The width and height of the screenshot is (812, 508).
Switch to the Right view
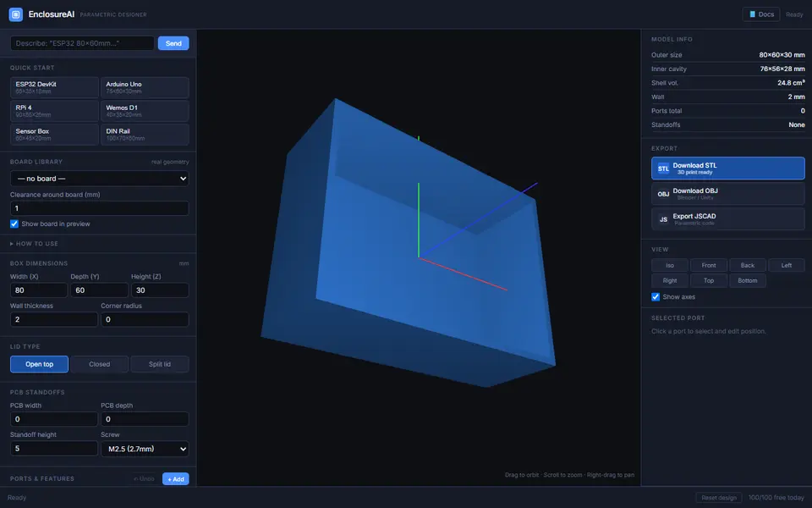tap(670, 280)
